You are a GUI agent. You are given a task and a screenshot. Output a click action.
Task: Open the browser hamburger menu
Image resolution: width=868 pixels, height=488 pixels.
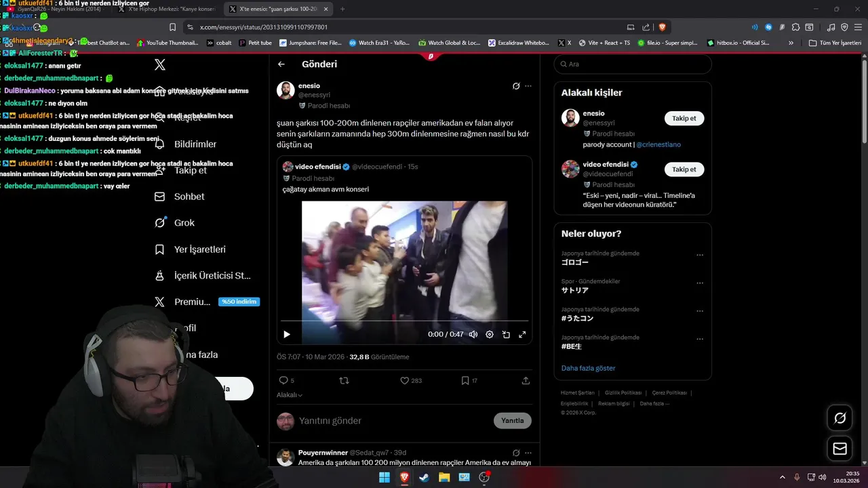(858, 27)
